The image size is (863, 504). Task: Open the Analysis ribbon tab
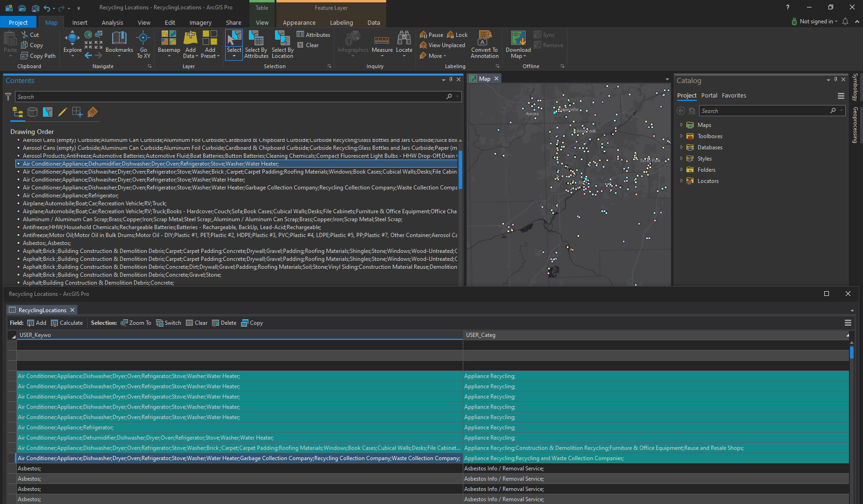point(113,22)
